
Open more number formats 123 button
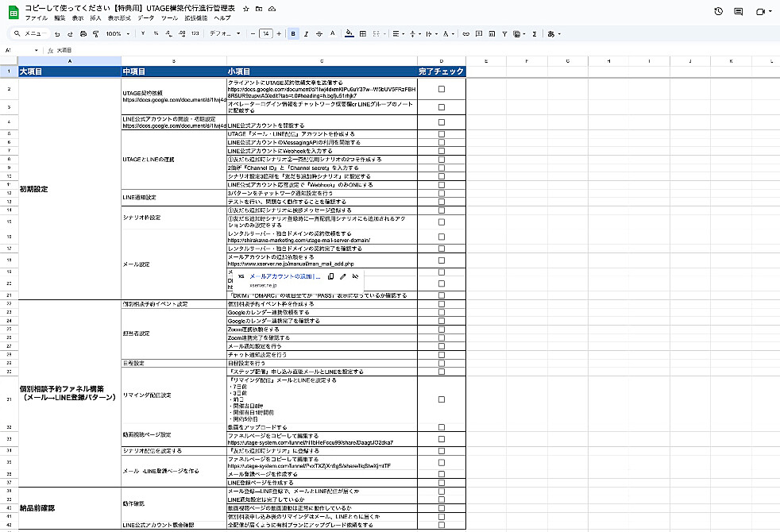click(x=195, y=34)
